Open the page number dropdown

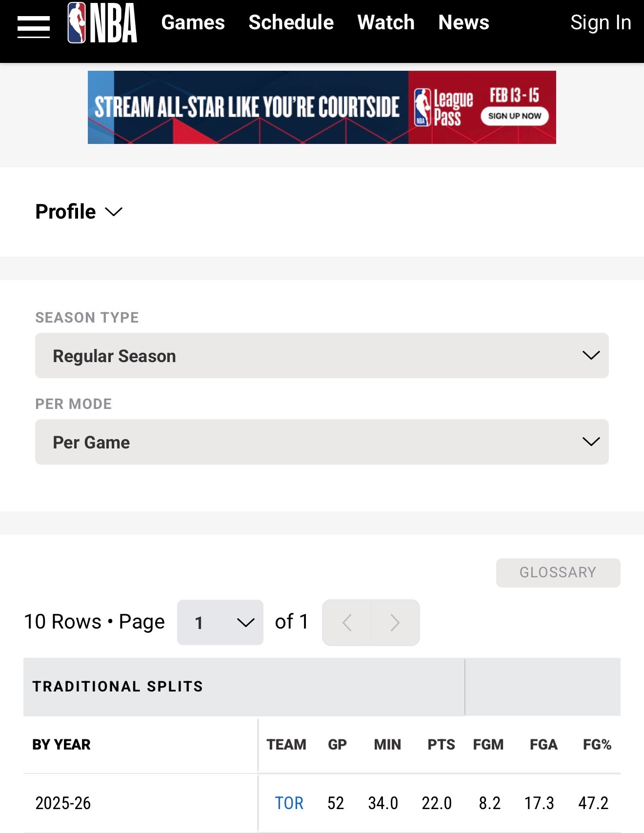[x=220, y=623]
